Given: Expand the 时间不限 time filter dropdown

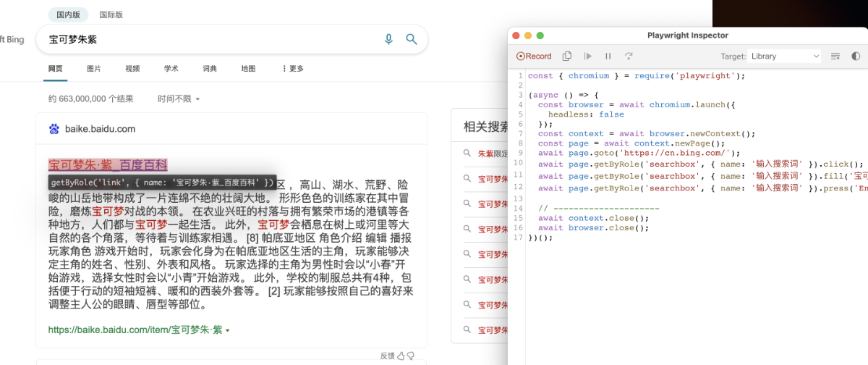Looking at the screenshot, I should [x=178, y=98].
